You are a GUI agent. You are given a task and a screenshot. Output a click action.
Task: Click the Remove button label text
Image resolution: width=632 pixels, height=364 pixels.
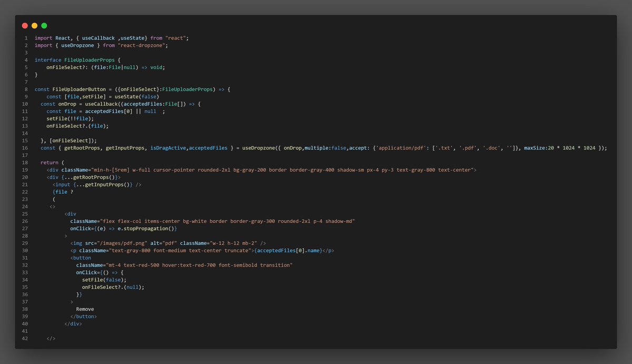coord(85,309)
